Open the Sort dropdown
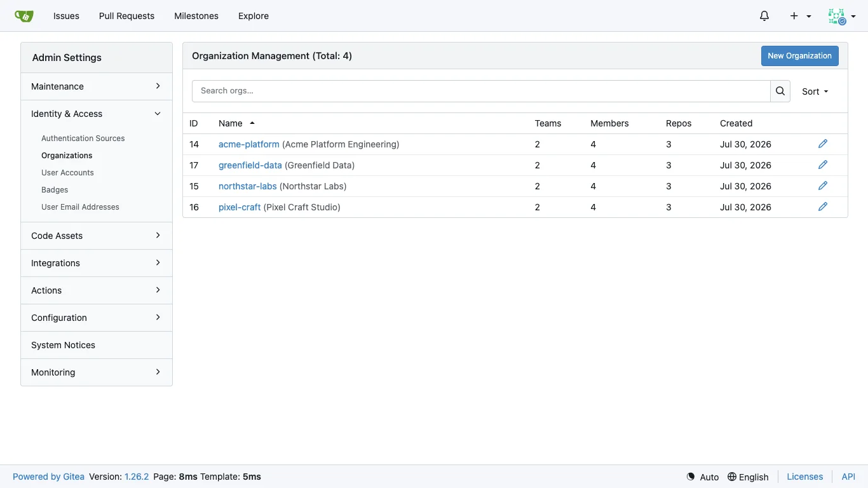This screenshot has height=488, width=868. (x=815, y=91)
